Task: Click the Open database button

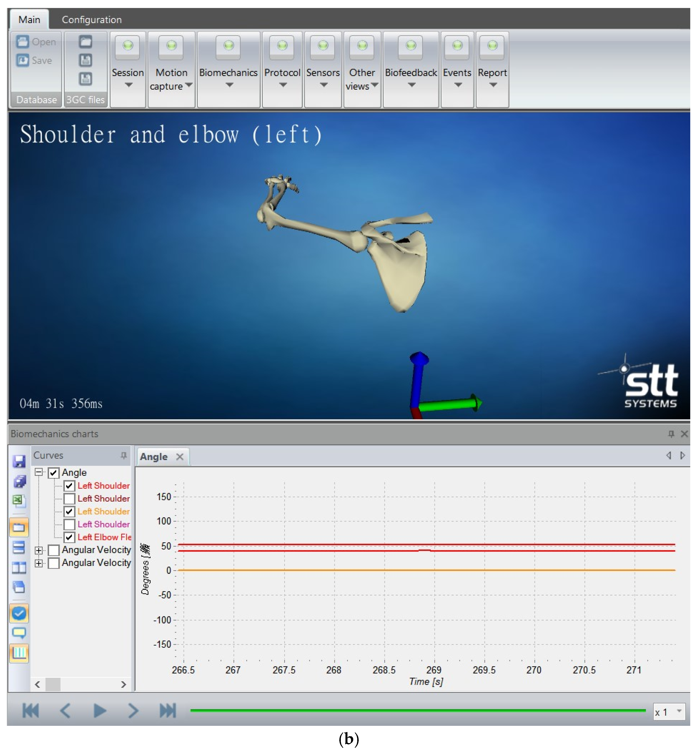Action: [x=36, y=42]
